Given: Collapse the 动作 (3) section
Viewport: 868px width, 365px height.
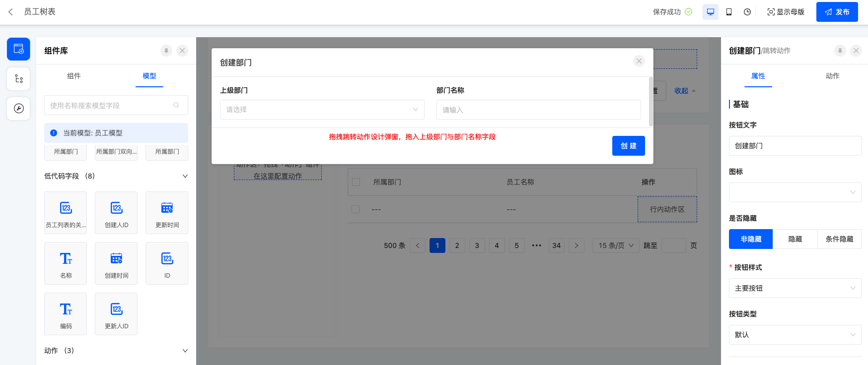Looking at the screenshot, I should (185, 351).
